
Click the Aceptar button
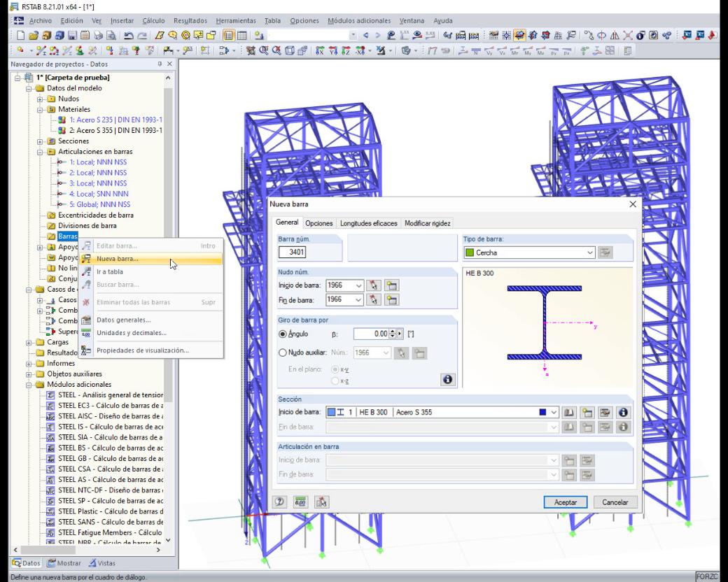click(x=565, y=502)
